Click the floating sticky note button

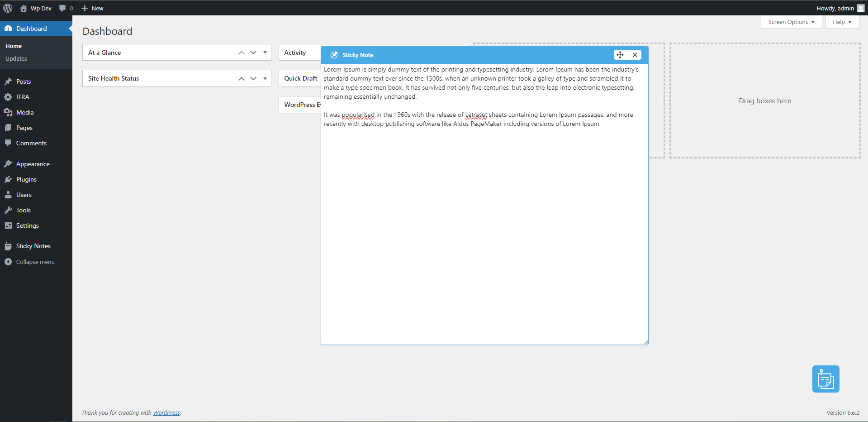pos(825,379)
